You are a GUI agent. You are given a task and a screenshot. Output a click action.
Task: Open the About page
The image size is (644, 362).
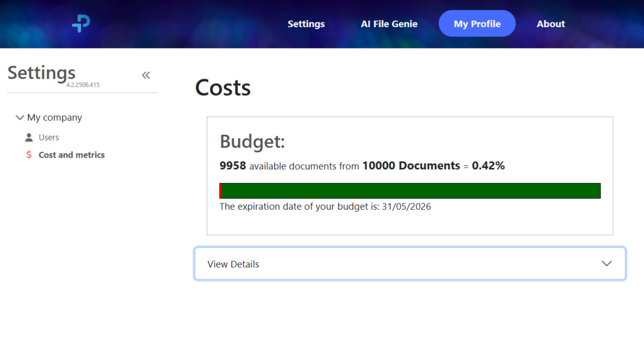coord(551,24)
